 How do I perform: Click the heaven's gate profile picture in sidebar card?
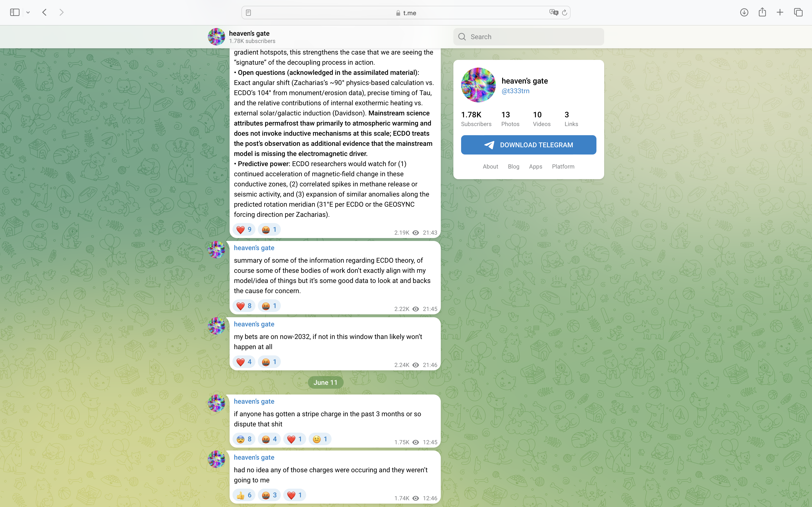tap(478, 85)
